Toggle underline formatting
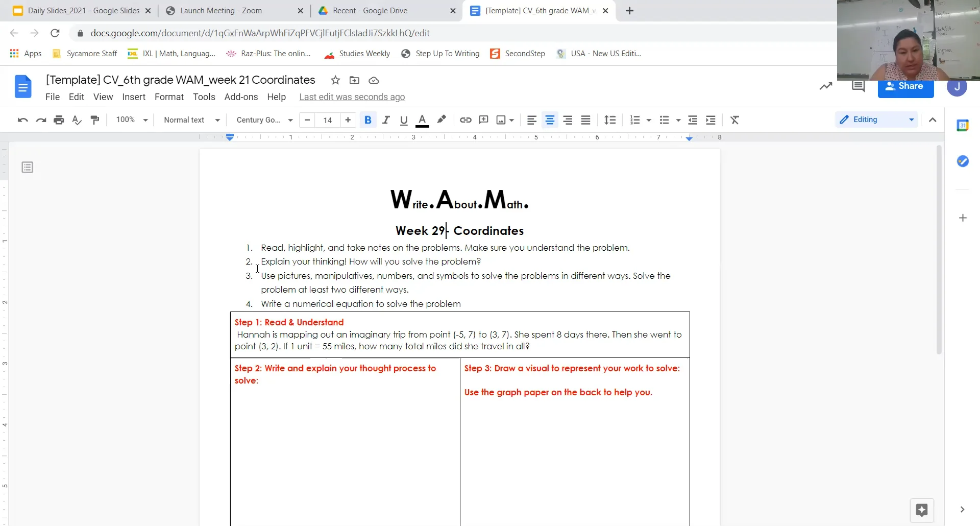 [x=404, y=120]
